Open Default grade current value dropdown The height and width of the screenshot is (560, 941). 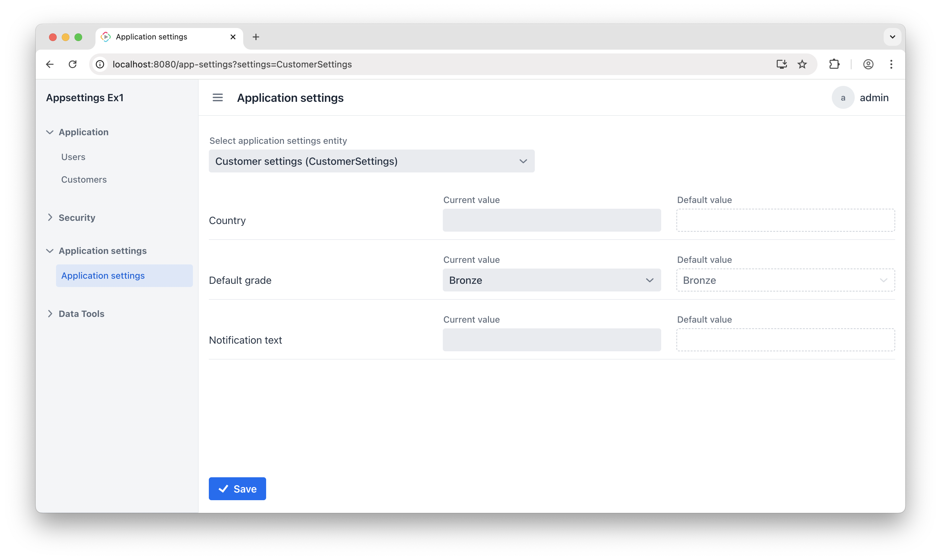tap(551, 280)
